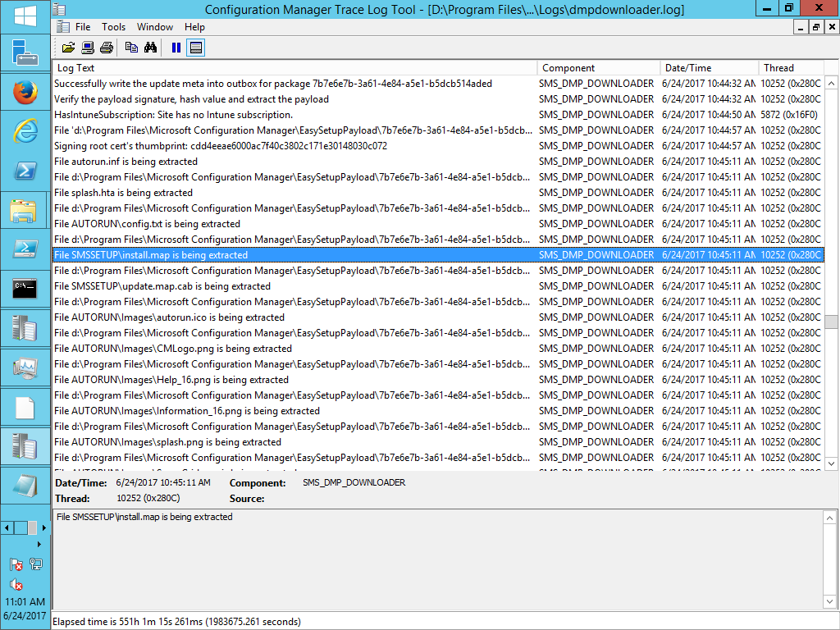840x630 pixels.
Task: Select the "Verify the payload signature" log row
Action: point(438,99)
